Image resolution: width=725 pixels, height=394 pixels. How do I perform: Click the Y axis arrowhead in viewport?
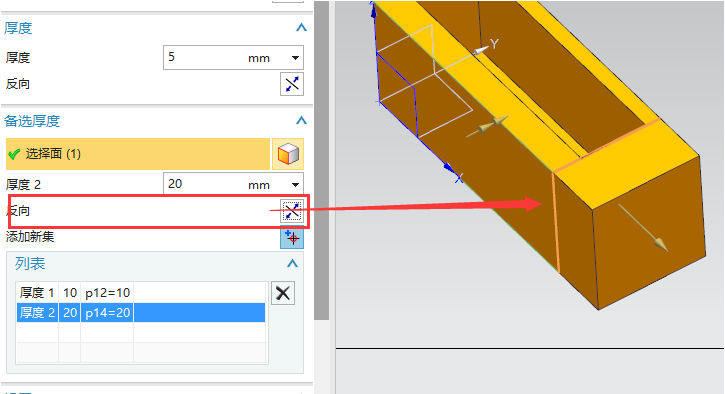coord(482,49)
